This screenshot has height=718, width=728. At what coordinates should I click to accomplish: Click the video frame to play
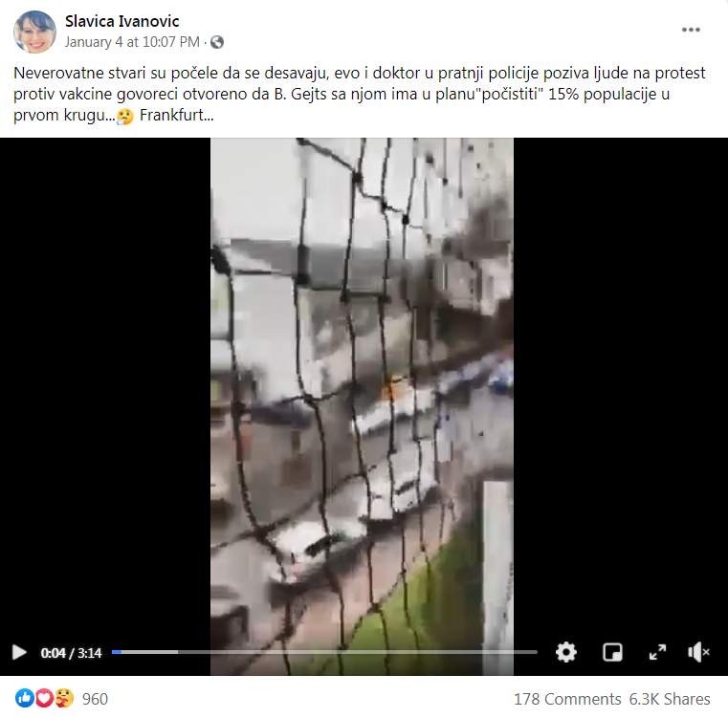[x=362, y=388]
